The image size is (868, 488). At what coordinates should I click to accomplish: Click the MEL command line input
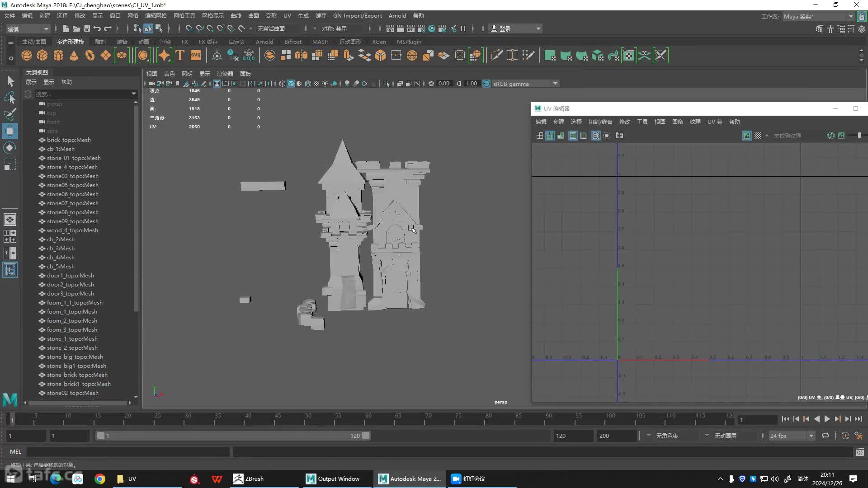pyautogui.click(x=128, y=451)
